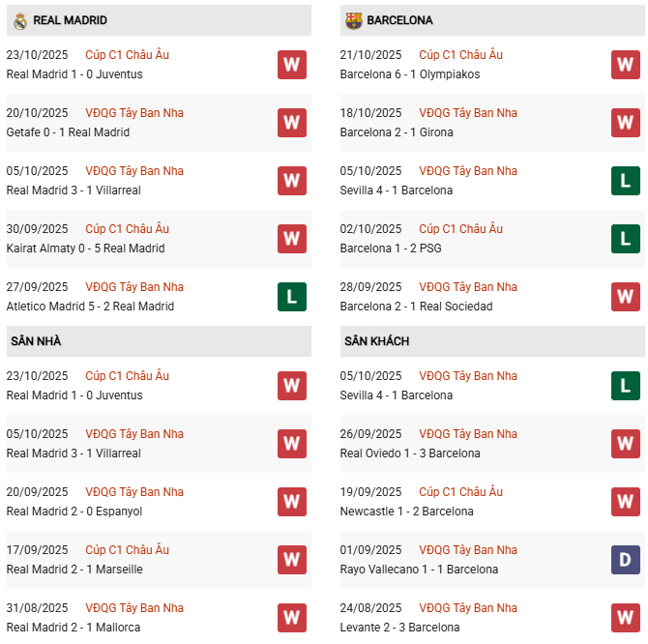This screenshot has width=648, height=644.
Task: Select the SÂN NHÀ home section header
Action: coord(36,341)
